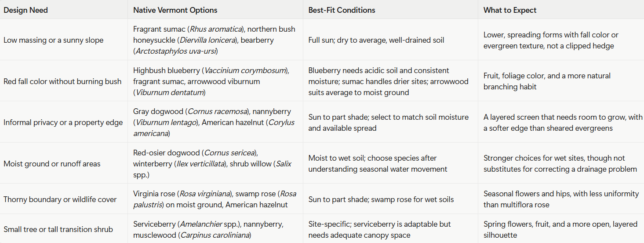Screen dimensions: 644x243
Task: Select the Highbush blueberry options cell
Action: click(x=215, y=81)
